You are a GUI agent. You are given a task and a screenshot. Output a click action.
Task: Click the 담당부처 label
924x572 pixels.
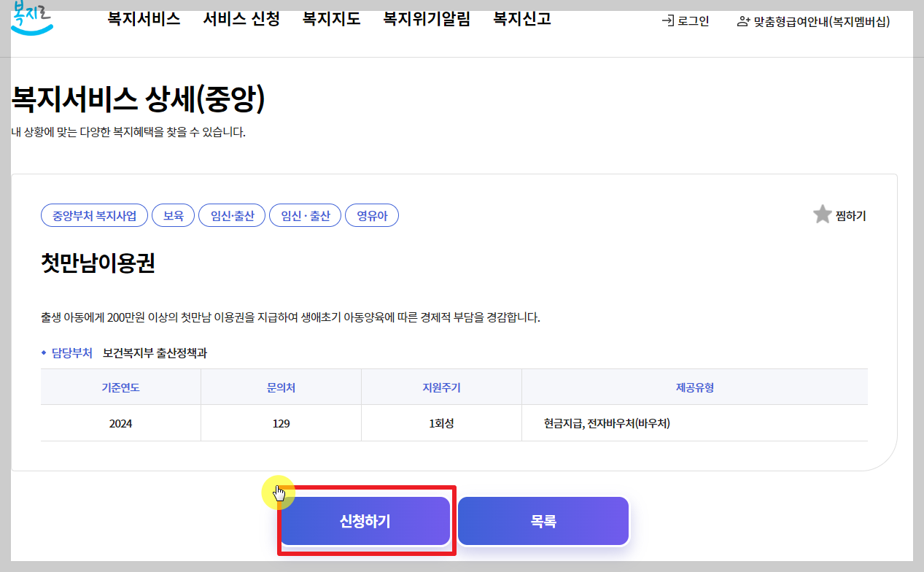point(71,353)
